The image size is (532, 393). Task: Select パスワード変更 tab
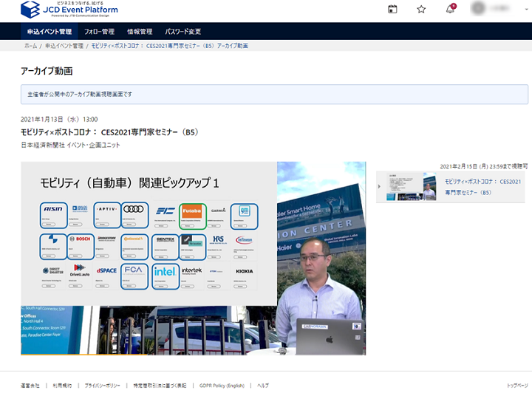183,32
